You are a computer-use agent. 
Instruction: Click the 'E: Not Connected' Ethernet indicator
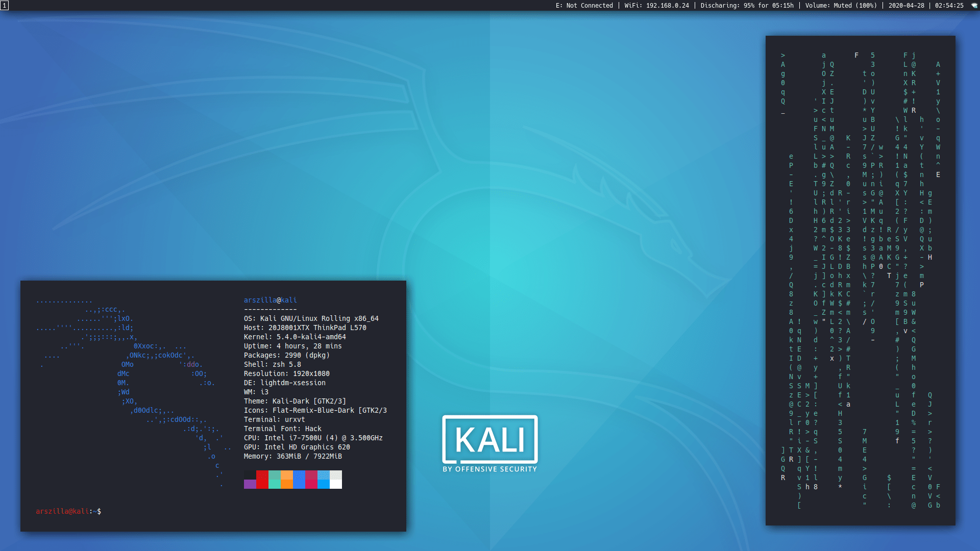[585, 6]
